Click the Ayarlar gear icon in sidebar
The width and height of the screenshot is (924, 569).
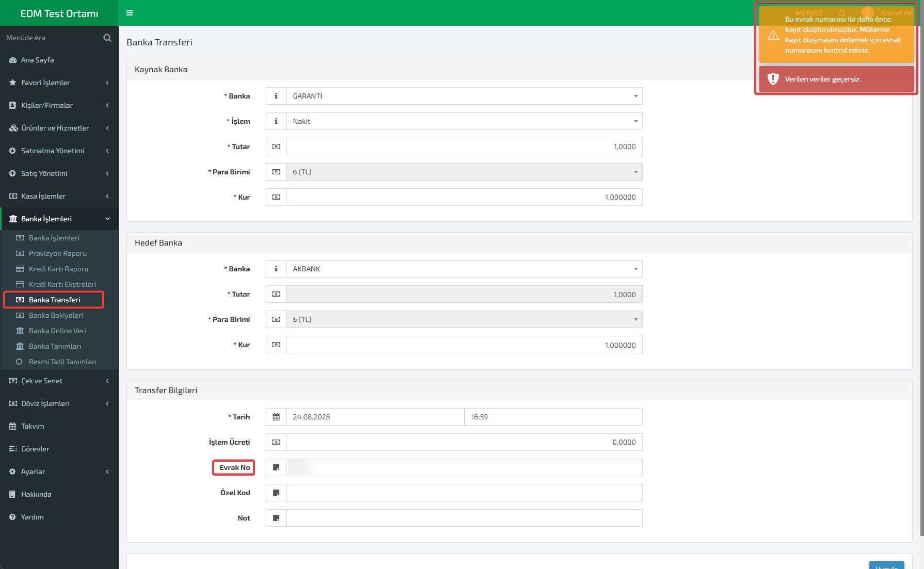(13, 472)
